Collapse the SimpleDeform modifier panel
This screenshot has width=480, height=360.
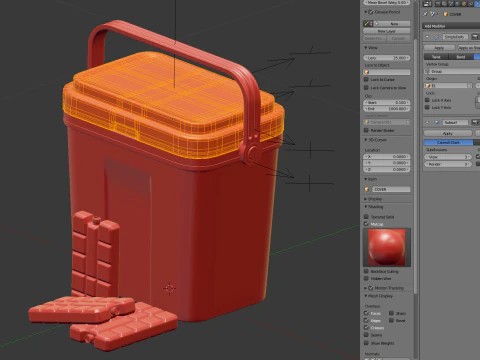point(427,37)
